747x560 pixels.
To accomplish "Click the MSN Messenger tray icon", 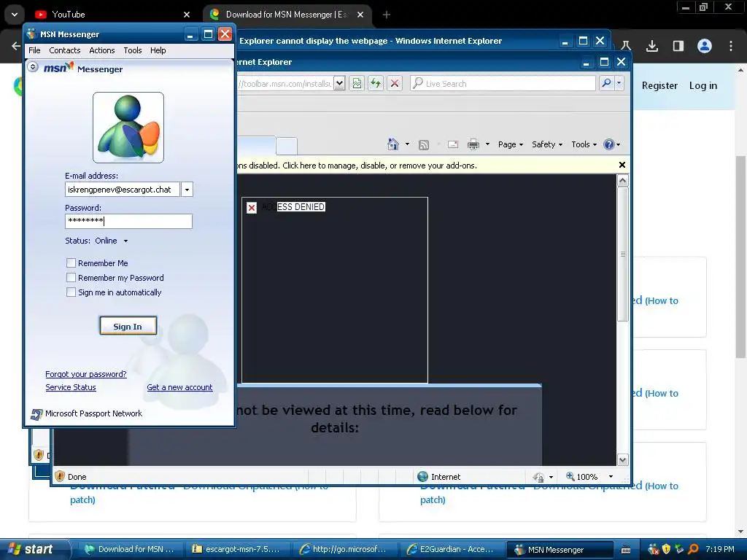I will pos(653,549).
